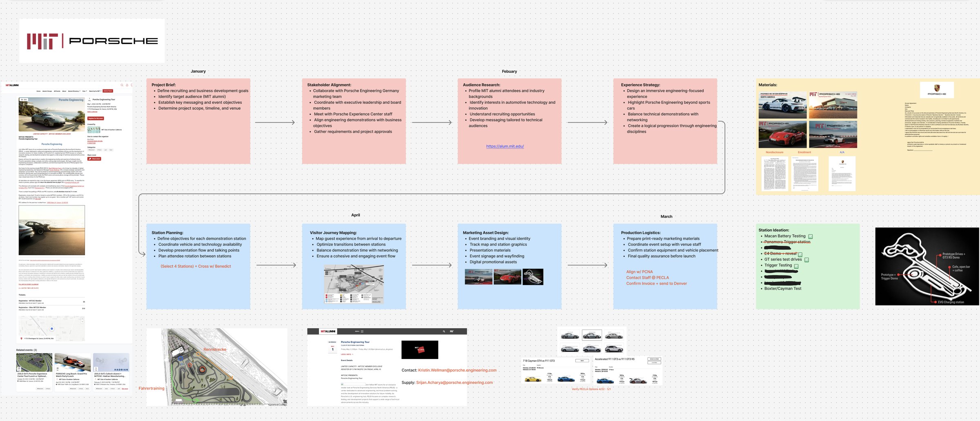The image size is (980, 421).
Task: Select the blue Production Logistics card heading
Action: click(641, 233)
